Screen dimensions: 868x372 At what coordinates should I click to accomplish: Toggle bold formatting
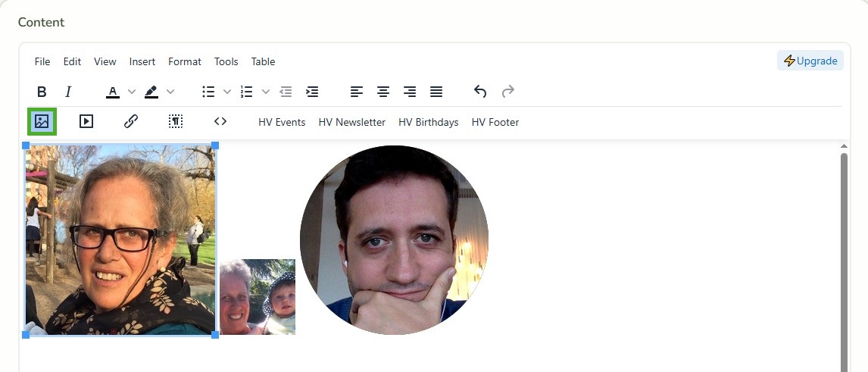pyautogui.click(x=42, y=92)
